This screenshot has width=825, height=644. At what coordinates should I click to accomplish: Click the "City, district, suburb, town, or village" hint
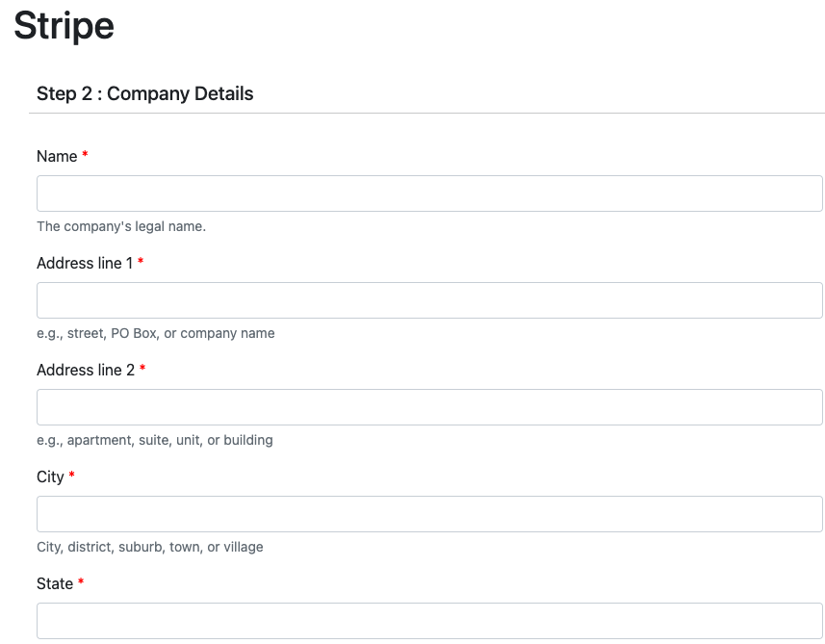coord(150,547)
